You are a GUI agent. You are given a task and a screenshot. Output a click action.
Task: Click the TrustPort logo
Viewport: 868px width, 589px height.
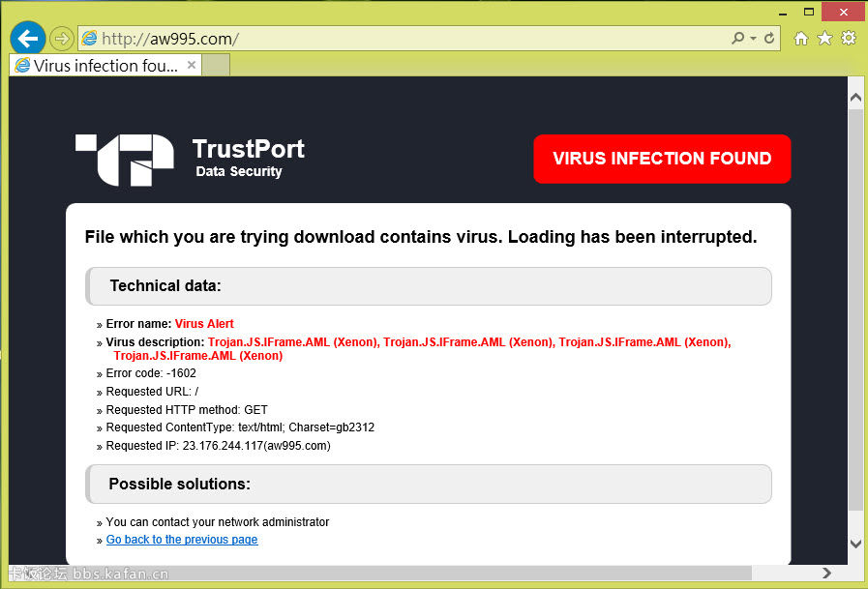125,160
